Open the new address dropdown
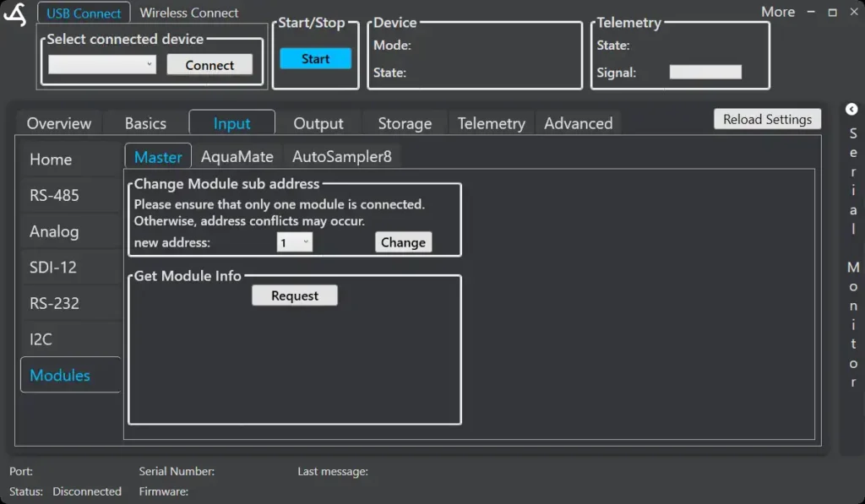Image resolution: width=865 pixels, height=504 pixels. click(x=295, y=242)
